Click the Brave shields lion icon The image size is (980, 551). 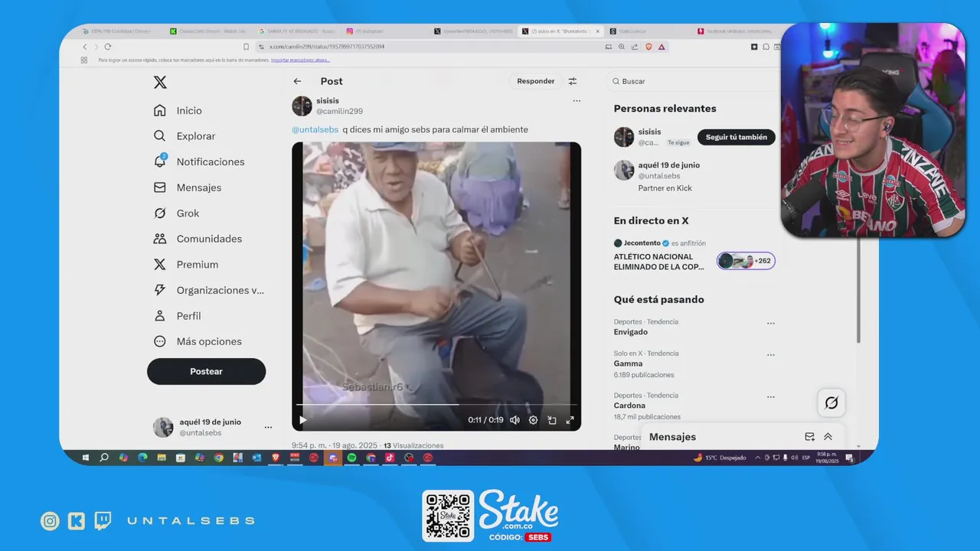point(648,47)
